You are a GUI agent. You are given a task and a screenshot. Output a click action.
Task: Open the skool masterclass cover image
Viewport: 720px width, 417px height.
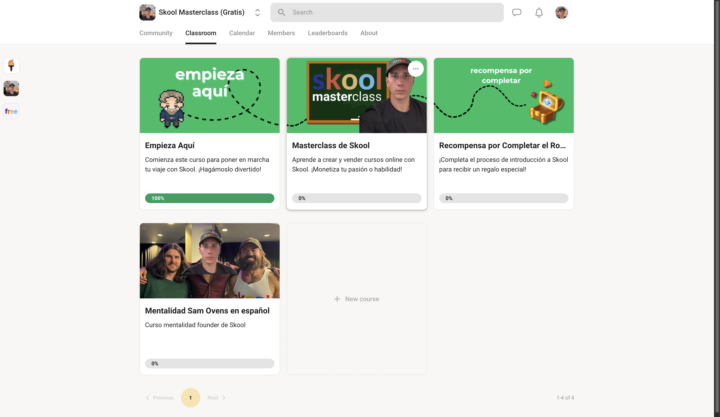(356, 96)
